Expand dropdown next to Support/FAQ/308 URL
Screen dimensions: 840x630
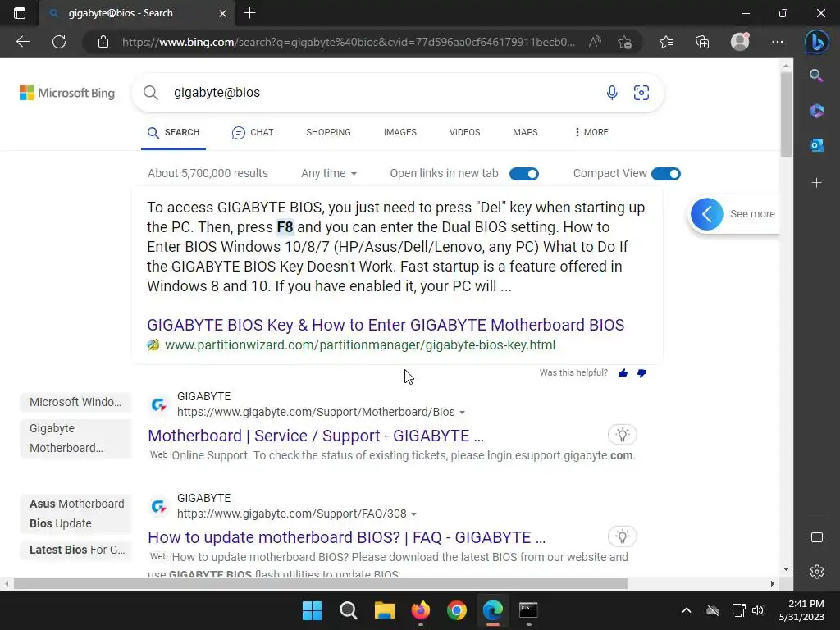pos(413,514)
